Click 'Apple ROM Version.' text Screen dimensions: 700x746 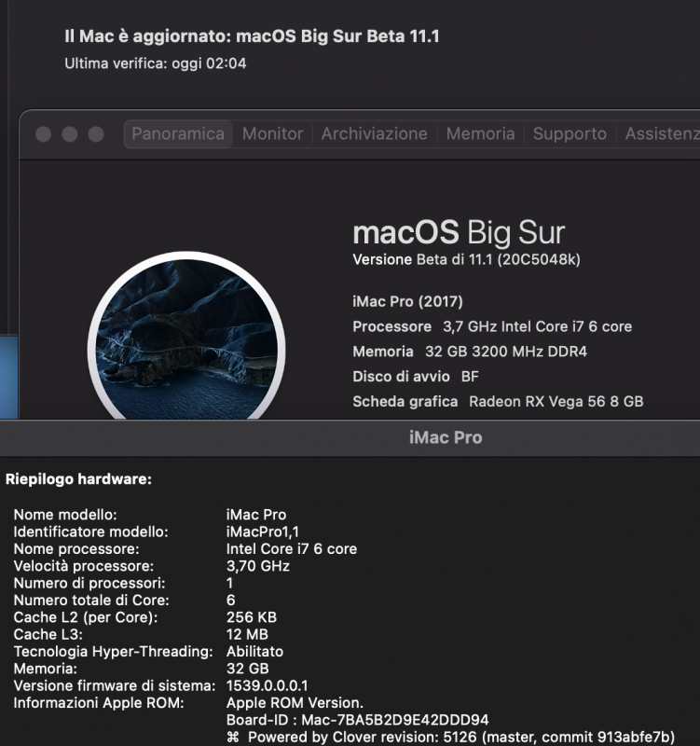pyautogui.click(x=295, y=703)
